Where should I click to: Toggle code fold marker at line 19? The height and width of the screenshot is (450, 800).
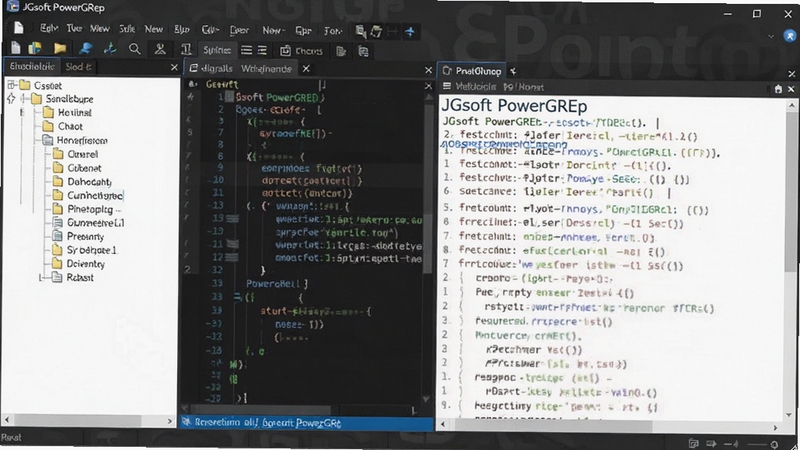click(x=233, y=218)
